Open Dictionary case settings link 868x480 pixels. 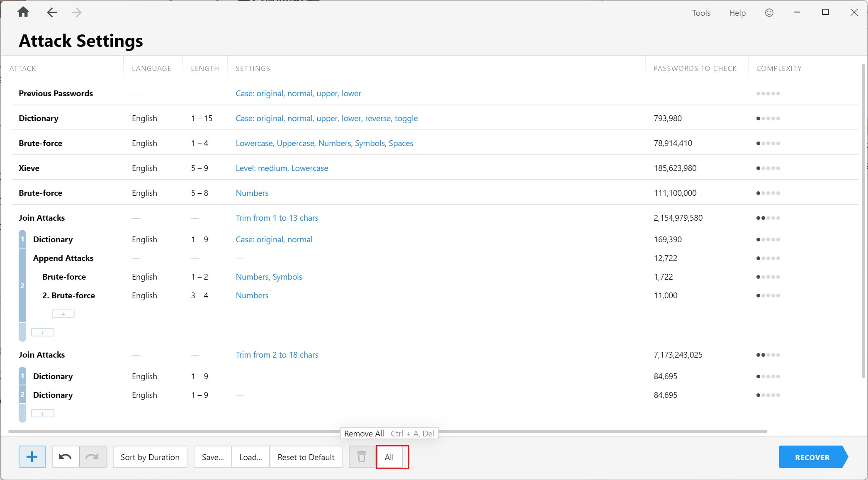point(326,118)
